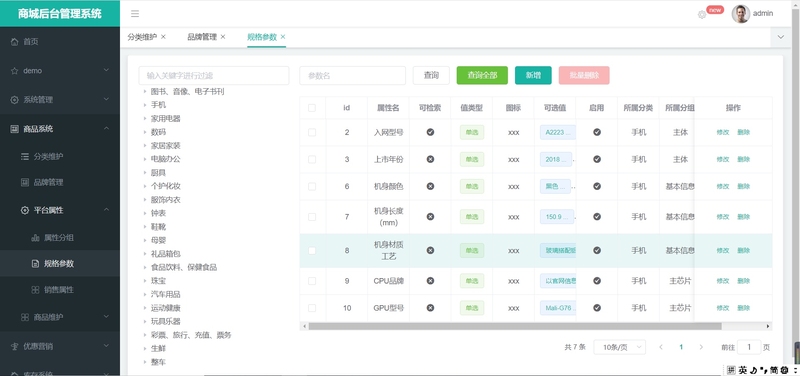The width and height of the screenshot is (800, 376).
Task: Click the 启用 check icon for GPU型号
Action: tap(597, 308)
